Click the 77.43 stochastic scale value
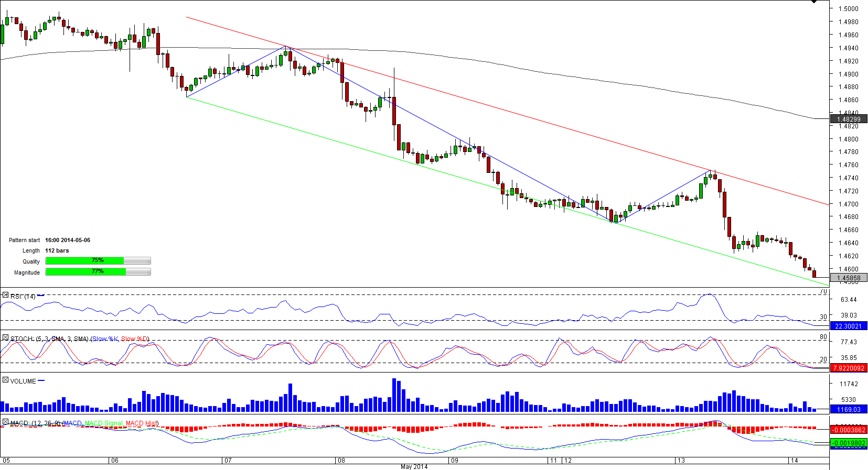 (x=849, y=342)
